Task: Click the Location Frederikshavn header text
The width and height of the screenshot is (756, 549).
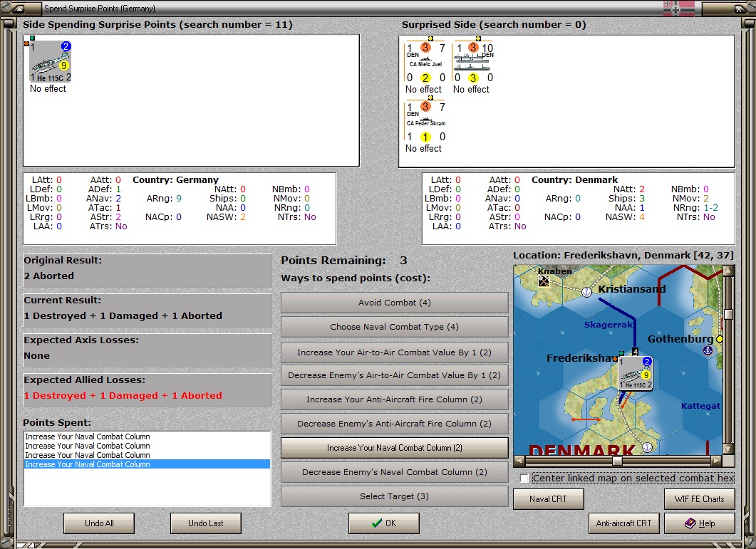Action: (x=623, y=256)
